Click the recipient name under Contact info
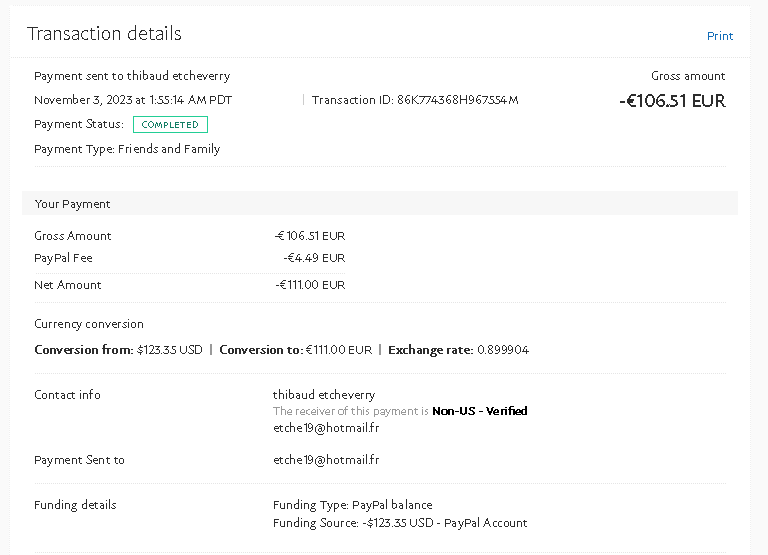The width and height of the screenshot is (768, 555). coord(324,395)
